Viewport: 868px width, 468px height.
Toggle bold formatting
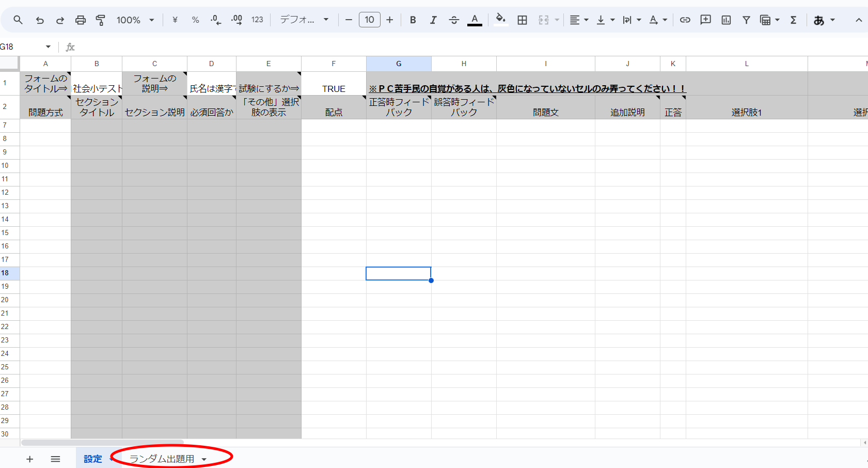tap(413, 20)
